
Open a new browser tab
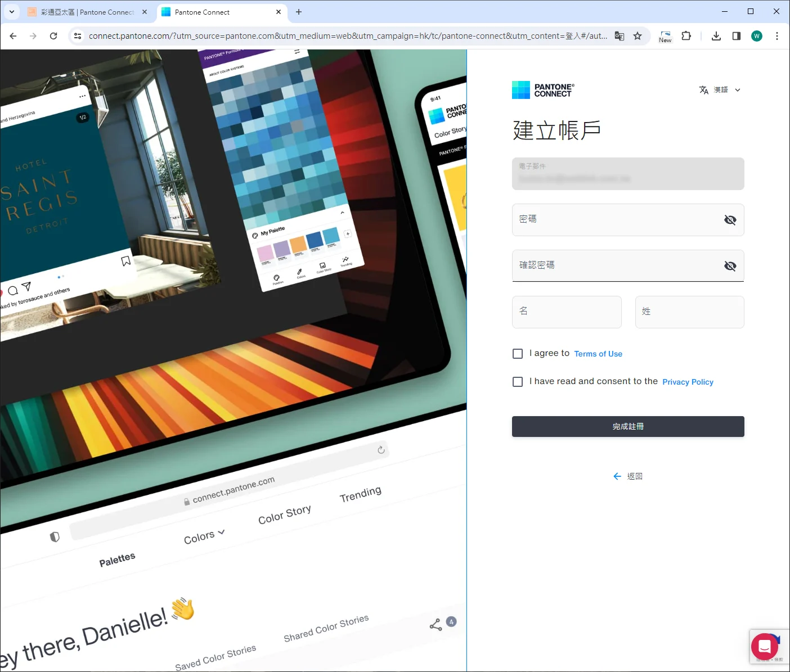pos(299,12)
